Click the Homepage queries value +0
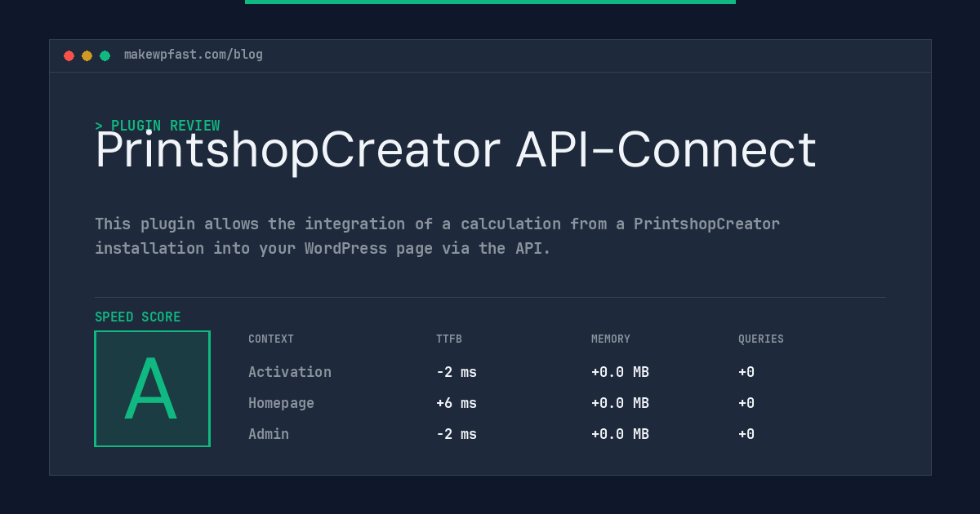The height and width of the screenshot is (514, 980). [x=746, y=403]
